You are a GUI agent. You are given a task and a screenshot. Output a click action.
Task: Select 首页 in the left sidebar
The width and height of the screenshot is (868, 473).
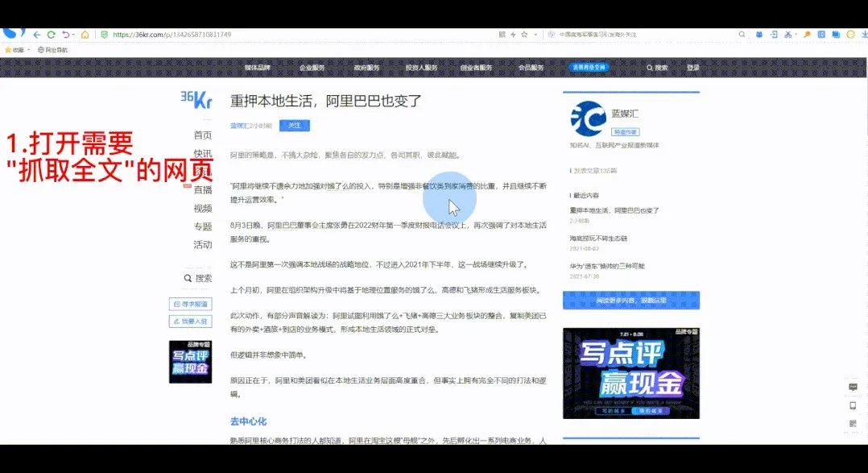(202, 135)
